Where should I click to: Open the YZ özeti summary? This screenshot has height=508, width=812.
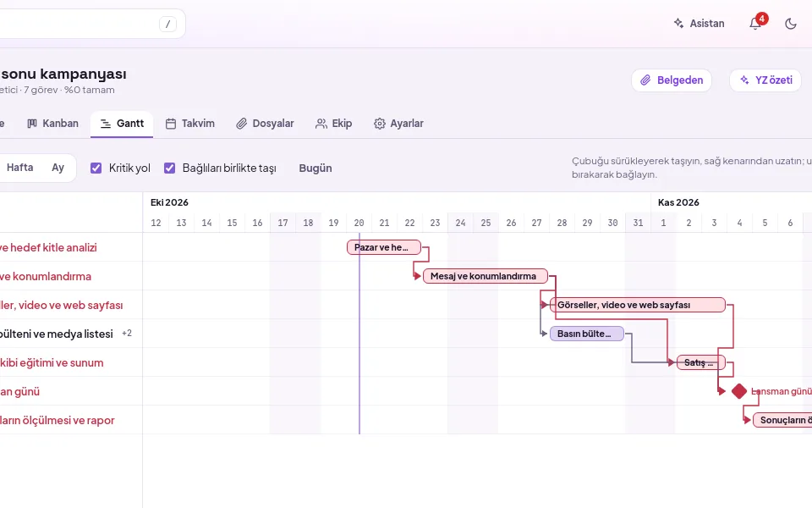pos(765,80)
